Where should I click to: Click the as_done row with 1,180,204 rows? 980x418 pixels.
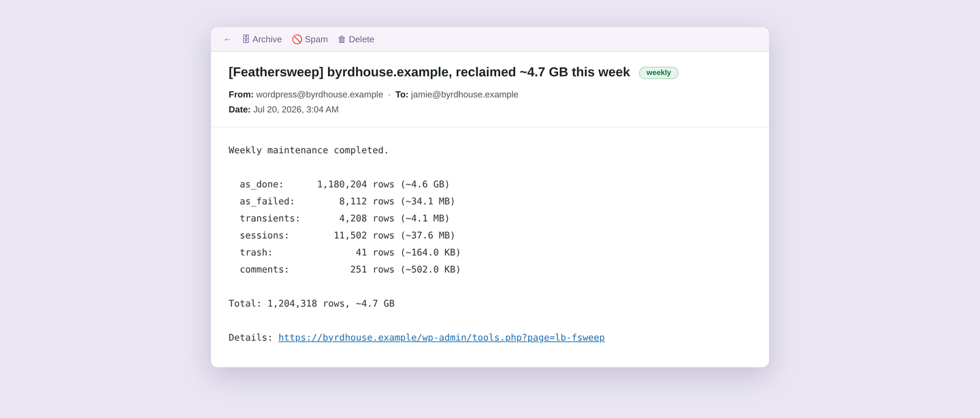tap(344, 184)
